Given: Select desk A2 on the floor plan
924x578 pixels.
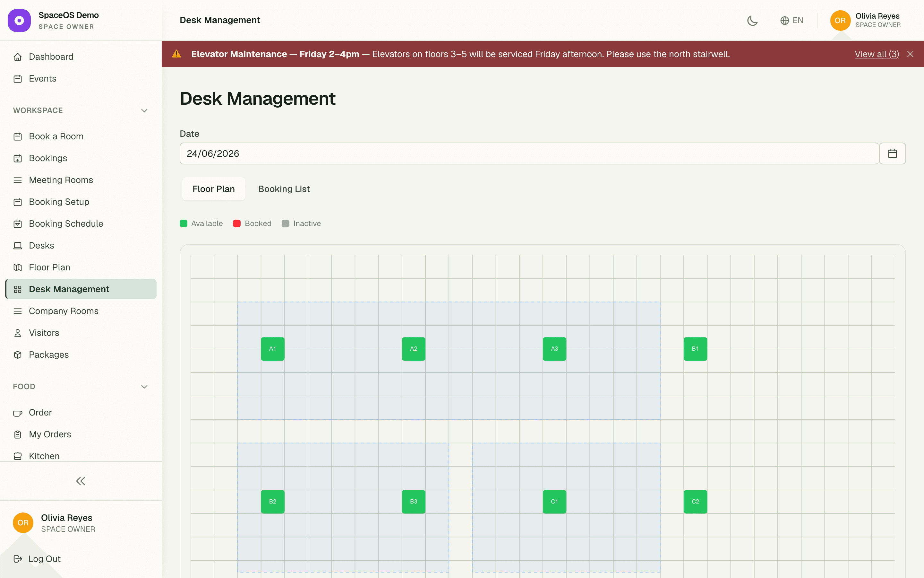Looking at the screenshot, I should 414,349.
